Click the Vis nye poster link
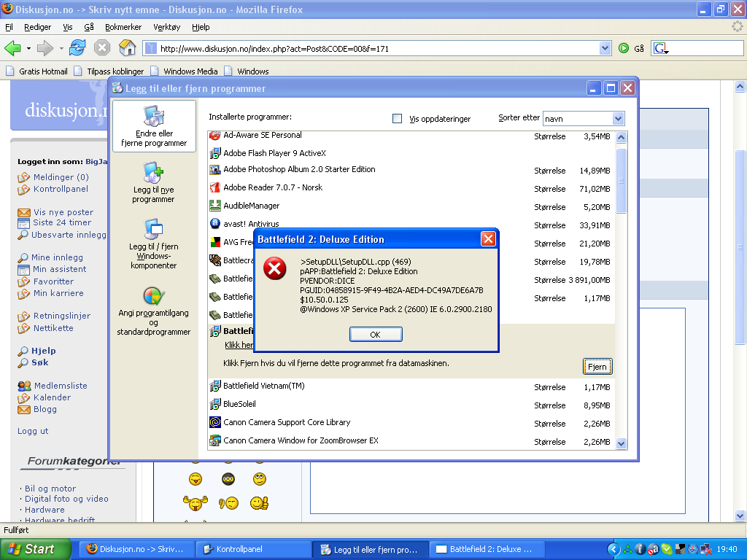The width and height of the screenshot is (747, 560). tap(63, 212)
